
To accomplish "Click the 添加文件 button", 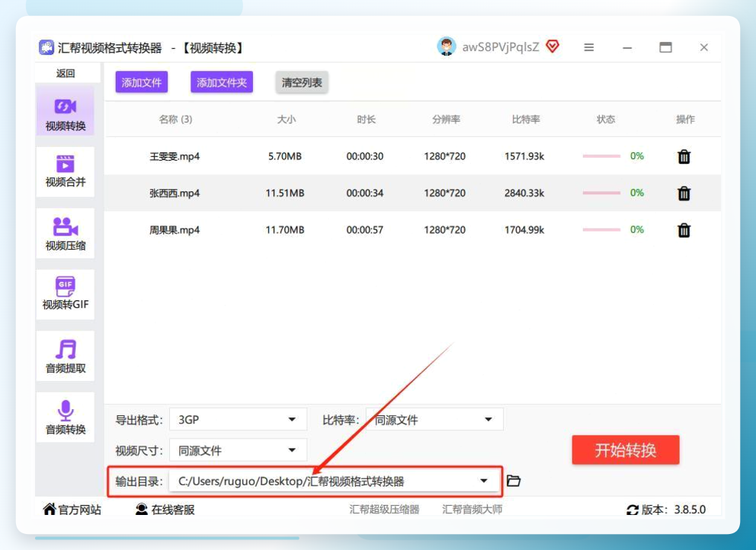I will (x=142, y=82).
